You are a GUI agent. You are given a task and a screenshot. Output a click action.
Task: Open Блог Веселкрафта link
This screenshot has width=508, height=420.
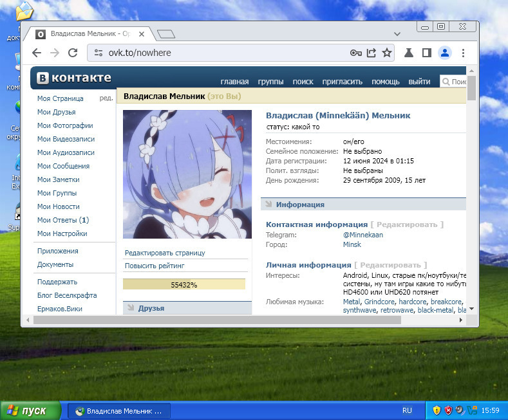pos(67,295)
